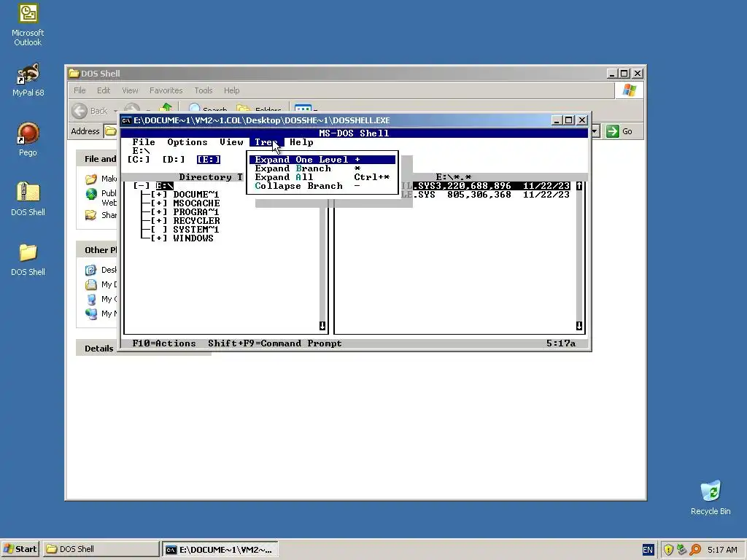Click the Publish to Web globe icon

pyautogui.click(x=91, y=194)
